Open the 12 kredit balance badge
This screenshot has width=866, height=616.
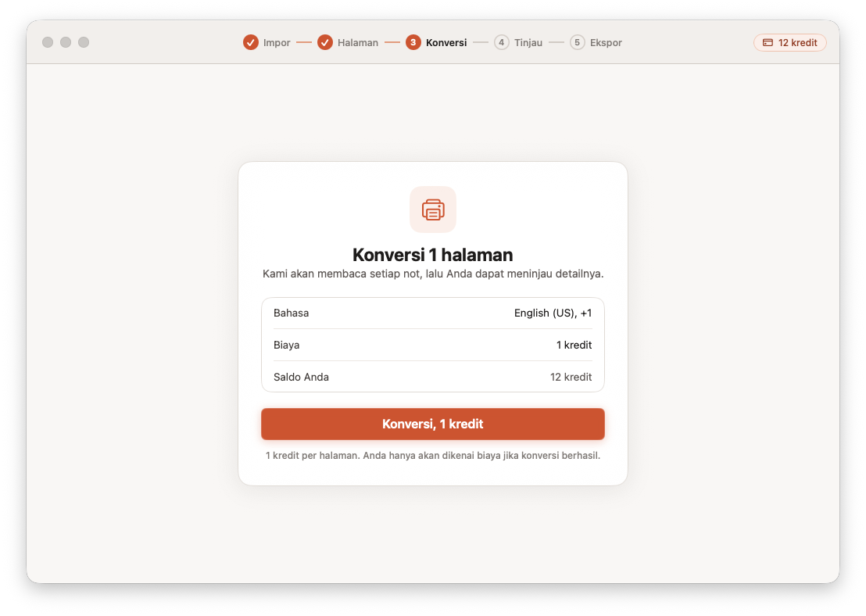point(789,42)
